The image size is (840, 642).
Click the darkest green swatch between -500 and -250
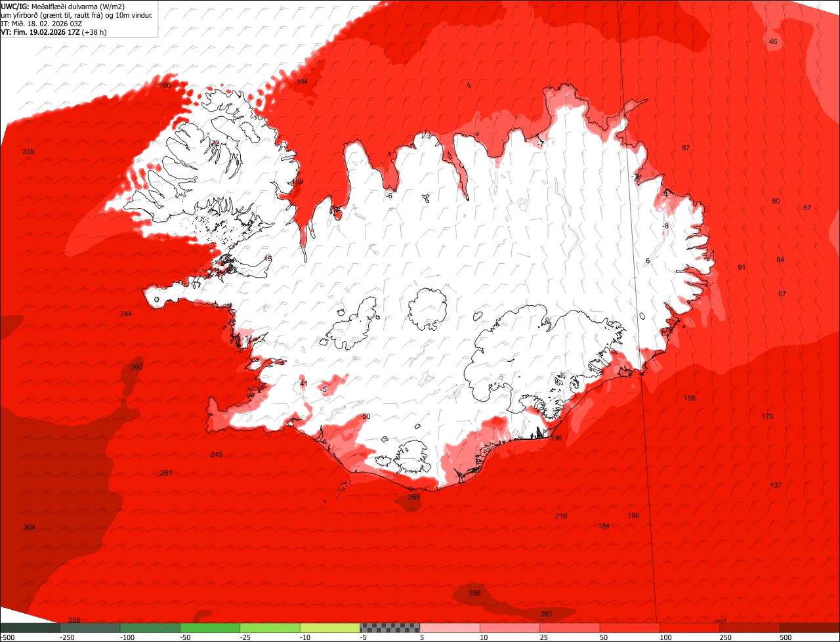(30, 628)
